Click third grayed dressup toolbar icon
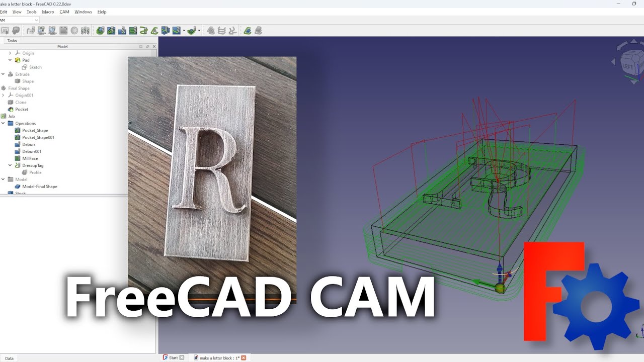This screenshot has width=644, height=362. tap(232, 31)
